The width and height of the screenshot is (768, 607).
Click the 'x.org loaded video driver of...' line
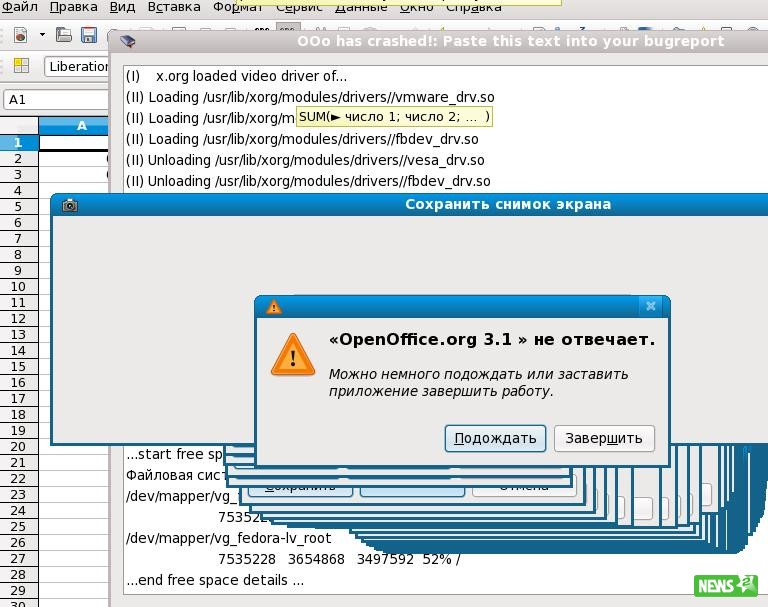(237, 76)
